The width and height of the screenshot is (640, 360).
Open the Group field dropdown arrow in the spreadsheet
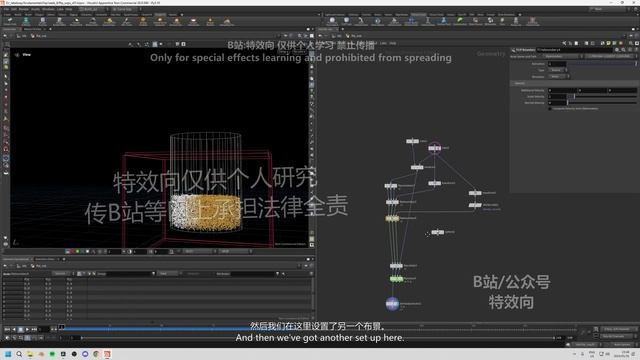click(153, 273)
